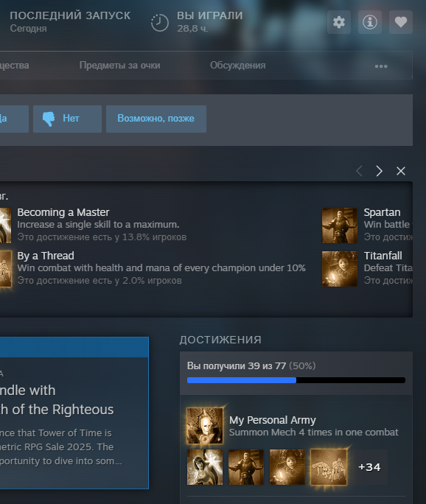Click the Нет thumbs-down button
This screenshot has height=504, width=426.
tap(67, 119)
